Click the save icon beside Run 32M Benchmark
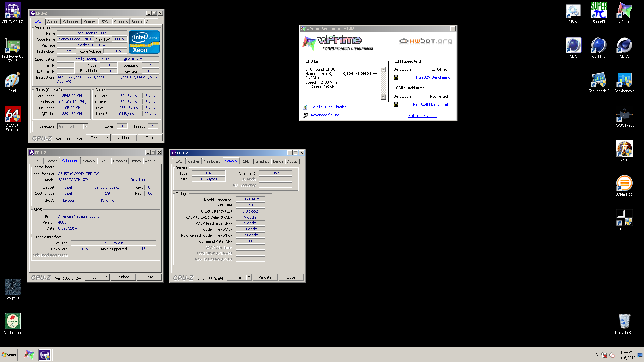 point(396,77)
